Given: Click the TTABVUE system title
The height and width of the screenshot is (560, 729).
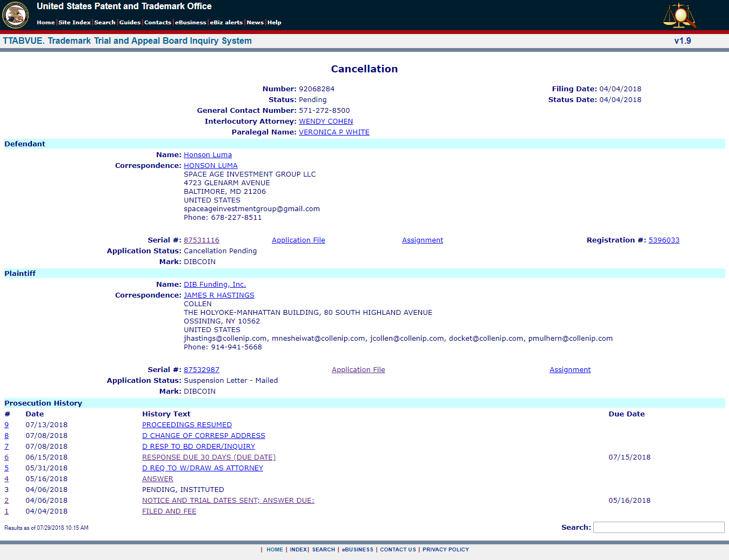Looking at the screenshot, I should click(127, 41).
